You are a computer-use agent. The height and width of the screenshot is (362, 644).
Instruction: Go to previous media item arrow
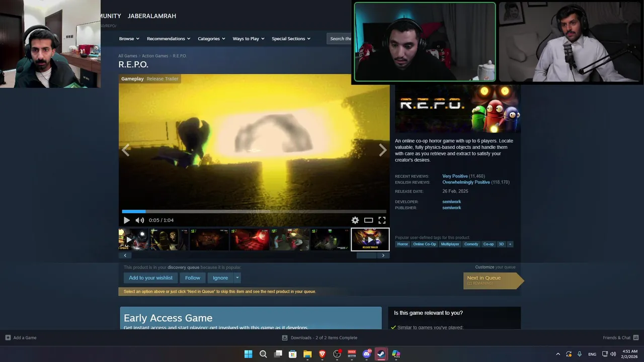[126, 150]
